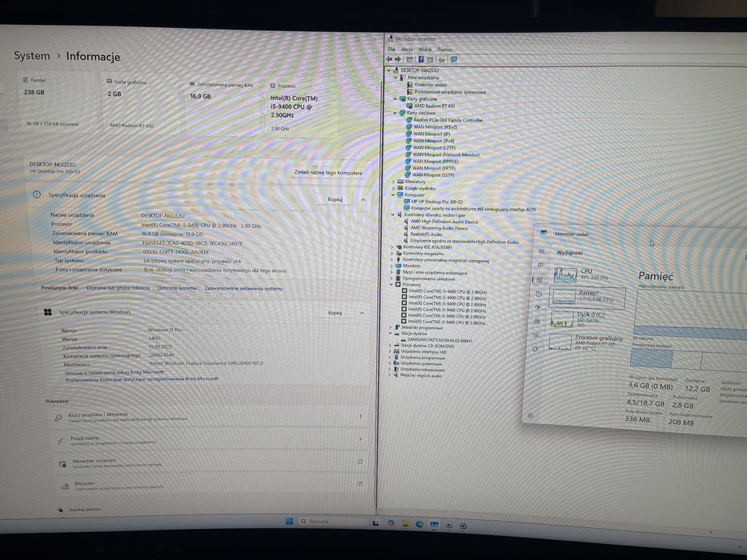747x560 pixels.
Task: Collapse the Procesory category
Action: pyautogui.click(x=392, y=284)
